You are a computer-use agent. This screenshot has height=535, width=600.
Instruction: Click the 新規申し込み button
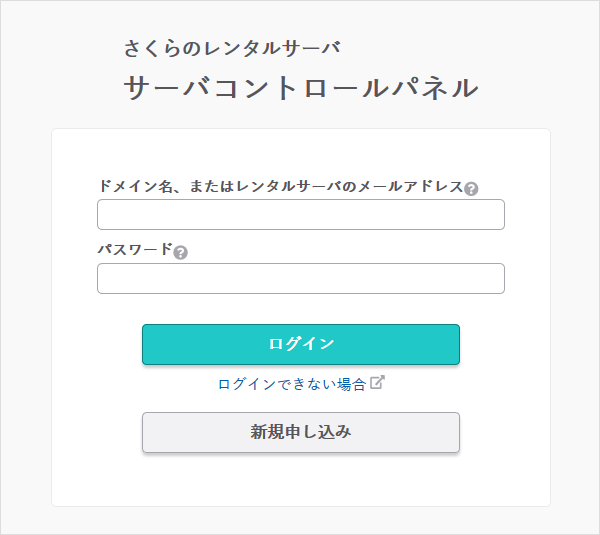(300, 433)
